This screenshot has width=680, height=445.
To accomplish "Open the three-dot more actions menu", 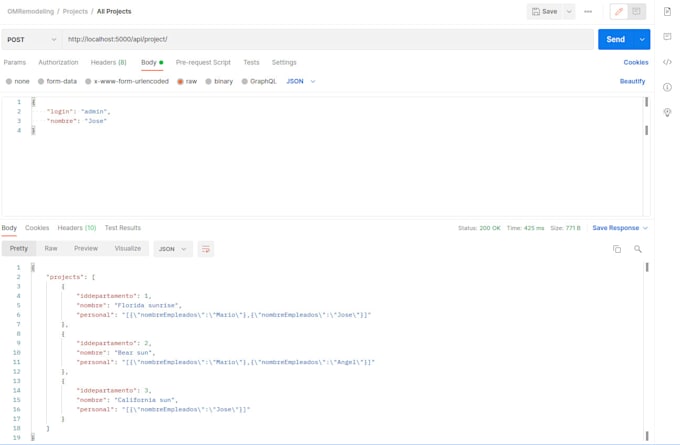I will [588, 12].
